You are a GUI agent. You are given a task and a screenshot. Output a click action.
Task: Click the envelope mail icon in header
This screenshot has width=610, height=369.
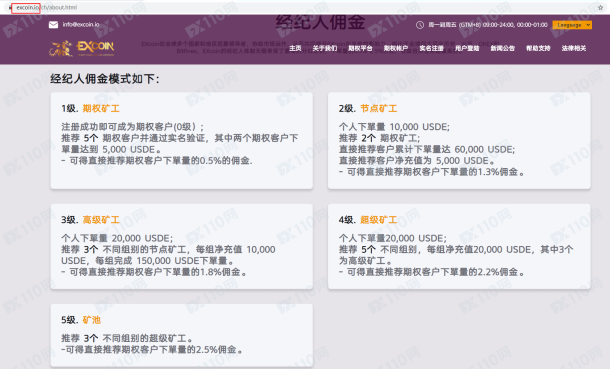coord(53,25)
